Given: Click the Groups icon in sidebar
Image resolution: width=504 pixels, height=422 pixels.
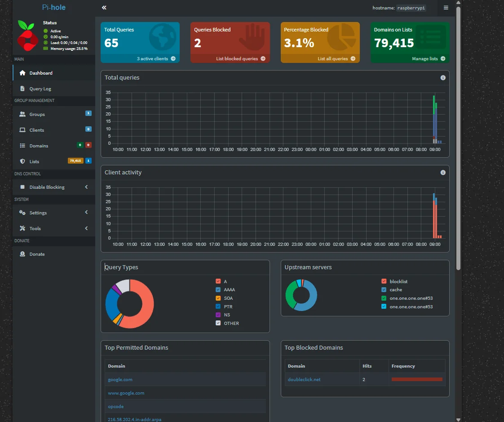Looking at the screenshot, I should [22, 115].
